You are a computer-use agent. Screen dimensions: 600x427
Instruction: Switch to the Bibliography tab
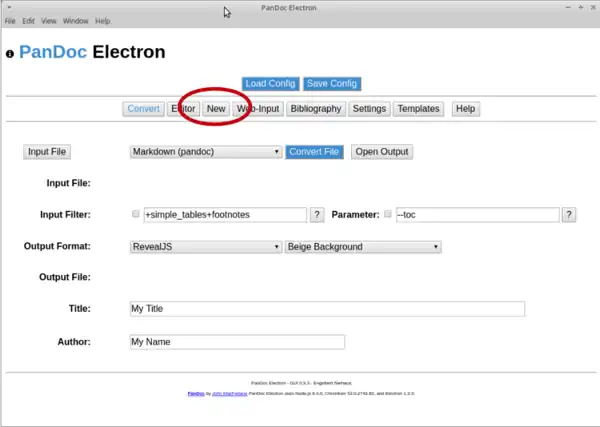(316, 109)
